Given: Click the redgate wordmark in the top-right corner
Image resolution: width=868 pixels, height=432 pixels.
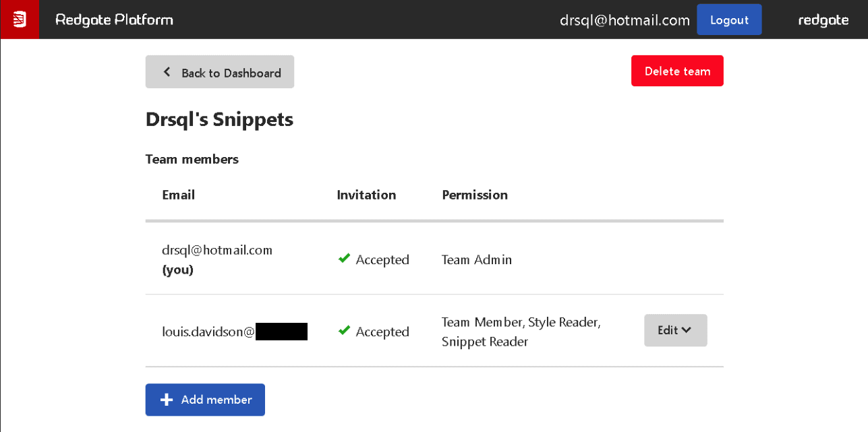Looking at the screenshot, I should click(x=823, y=20).
